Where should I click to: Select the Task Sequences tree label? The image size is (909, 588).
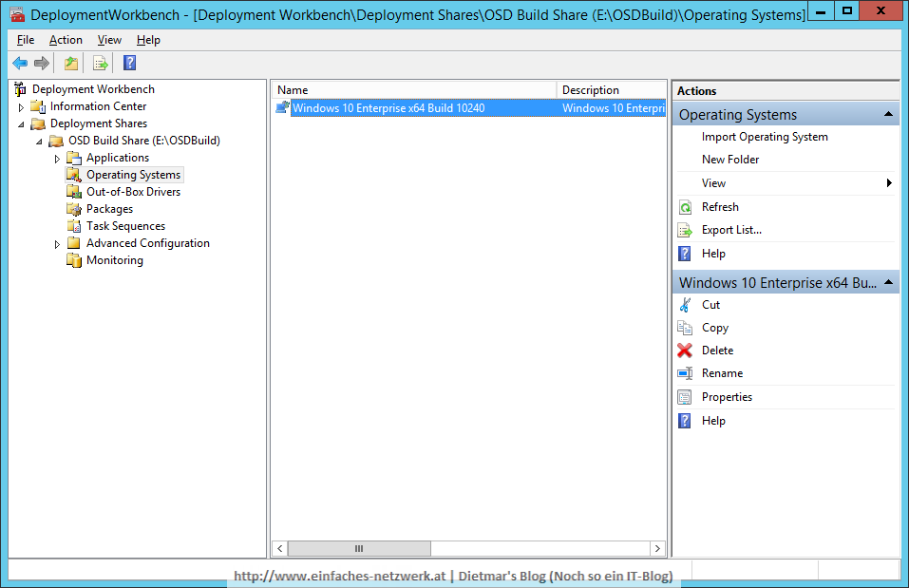click(125, 226)
